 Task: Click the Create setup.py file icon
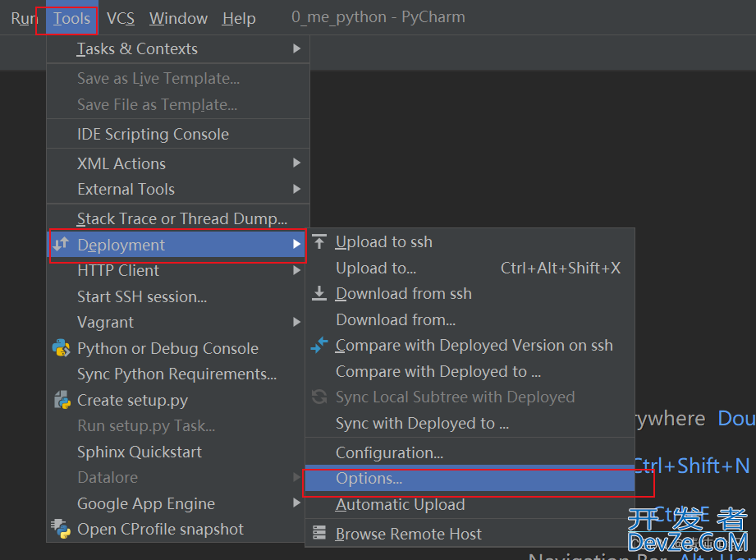coord(62,400)
